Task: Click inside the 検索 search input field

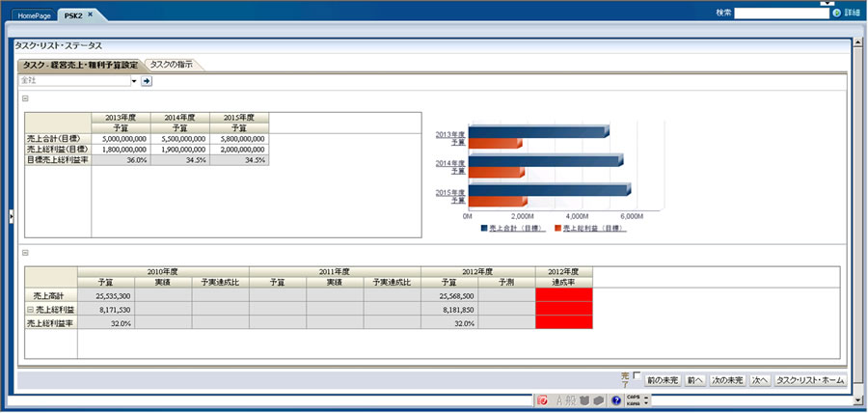Action: point(781,13)
